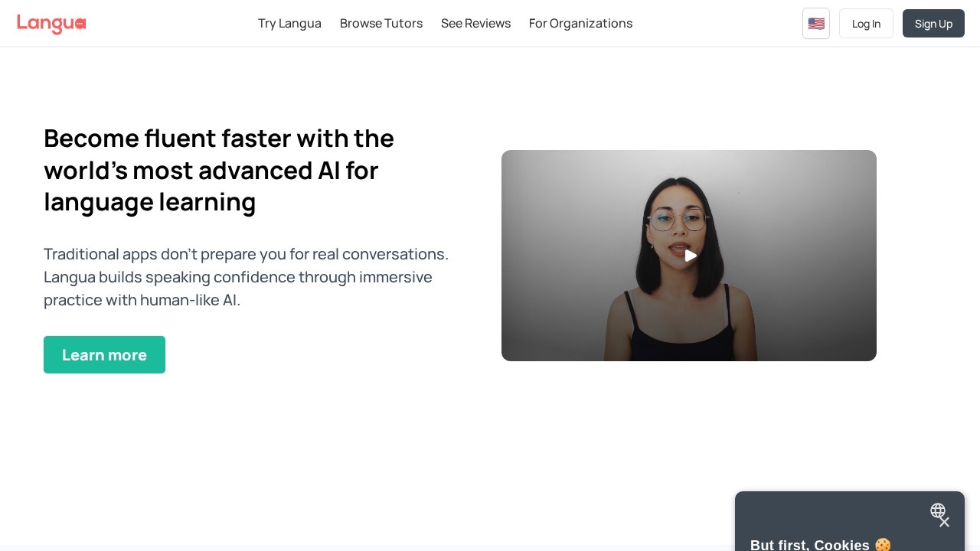980x551 pixels.
Task: Click the 'But first, Cookies' heading
Action: coord(821,545)
